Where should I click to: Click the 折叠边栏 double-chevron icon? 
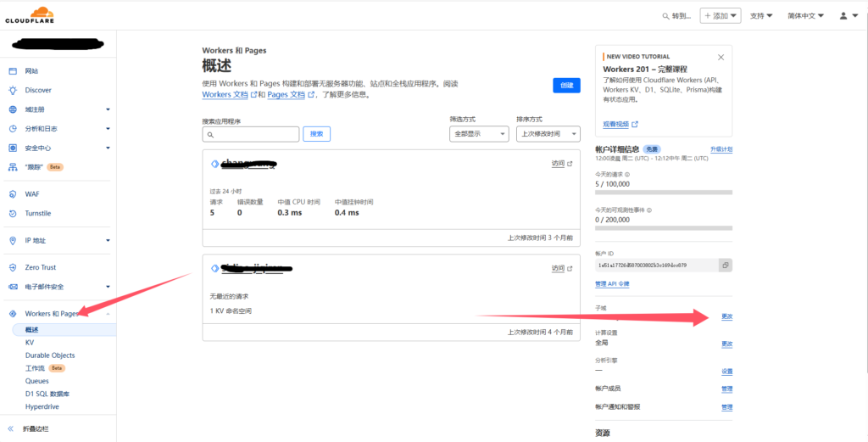point(10,428)
